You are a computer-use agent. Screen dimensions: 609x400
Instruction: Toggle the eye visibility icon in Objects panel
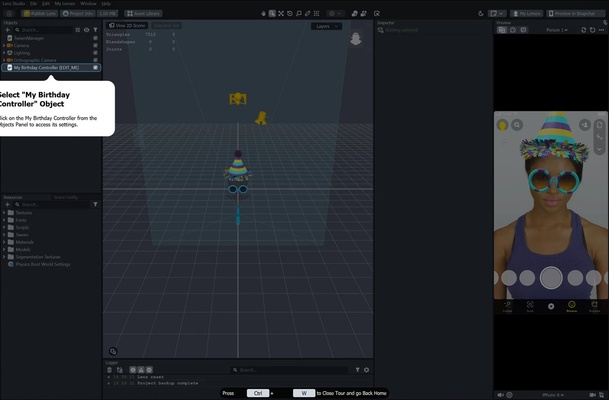pos(87,30)
